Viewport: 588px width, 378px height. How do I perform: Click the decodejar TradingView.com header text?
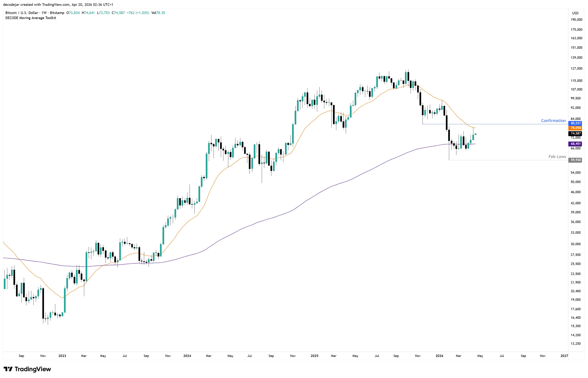pyautogui.click(x=58, y=4)
